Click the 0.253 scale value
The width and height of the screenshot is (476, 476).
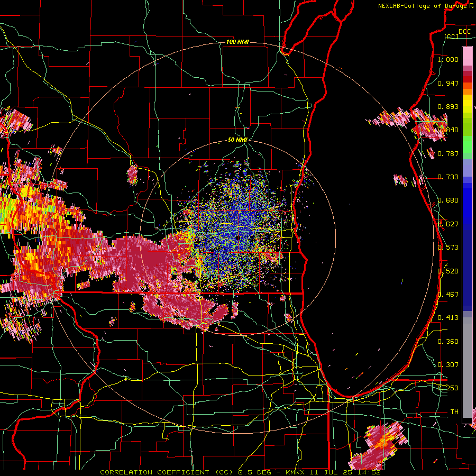(x=448, y=388)
